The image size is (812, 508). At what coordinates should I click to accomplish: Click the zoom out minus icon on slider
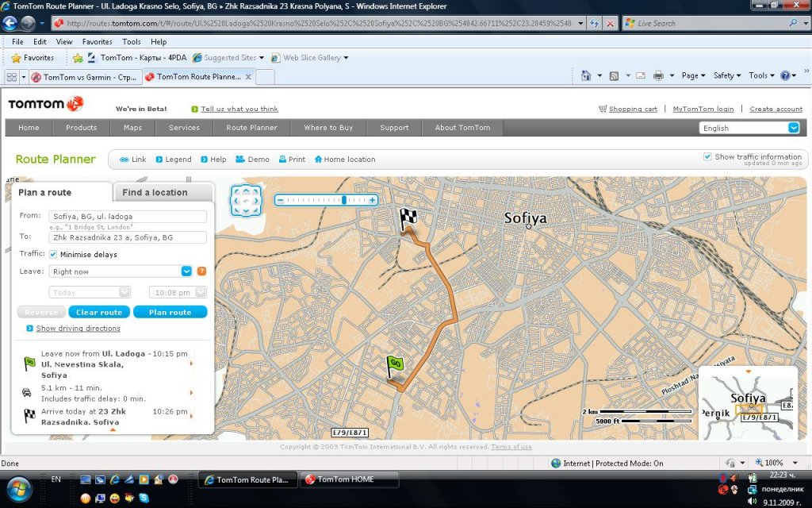point(280,200)
